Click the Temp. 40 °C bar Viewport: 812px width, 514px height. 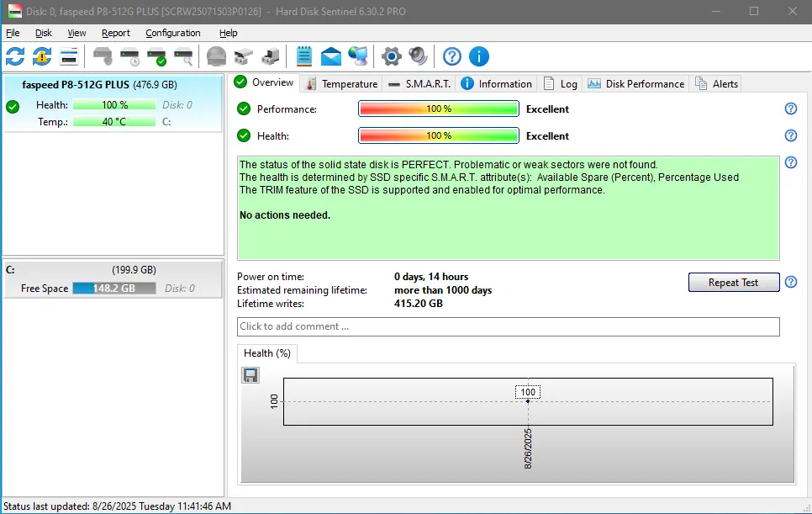[x=114, y=122]
